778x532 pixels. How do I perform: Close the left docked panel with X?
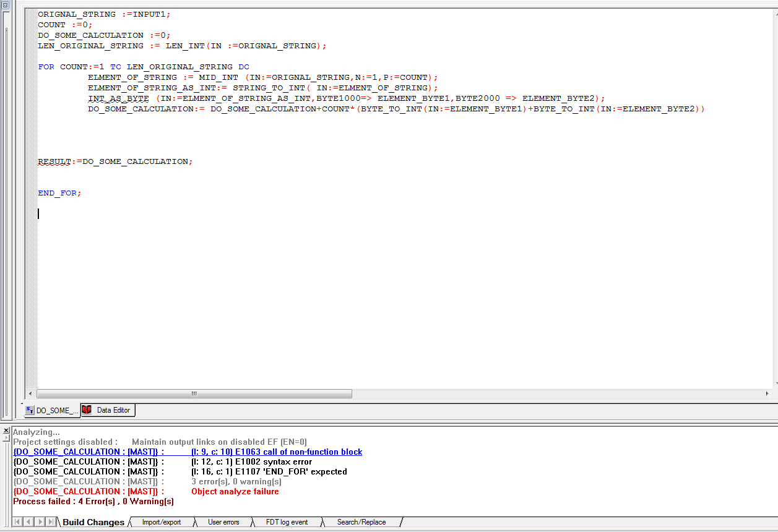coord(5,5)
